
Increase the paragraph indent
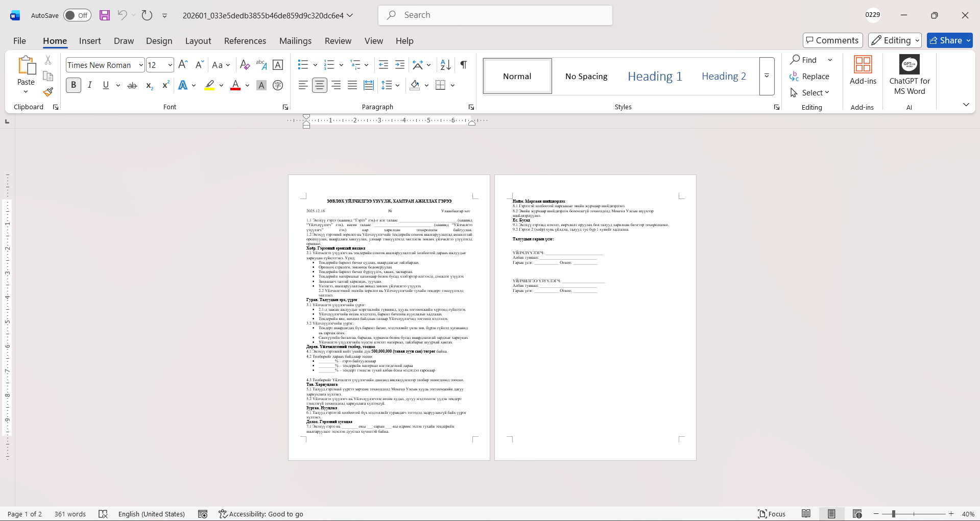click(x=400, y=65)
